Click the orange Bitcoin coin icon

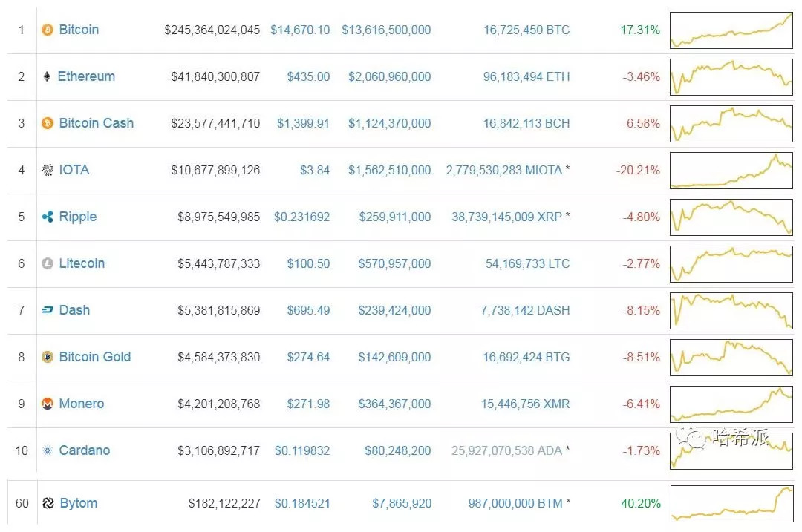pyautogui.click(x=48, y=30)
